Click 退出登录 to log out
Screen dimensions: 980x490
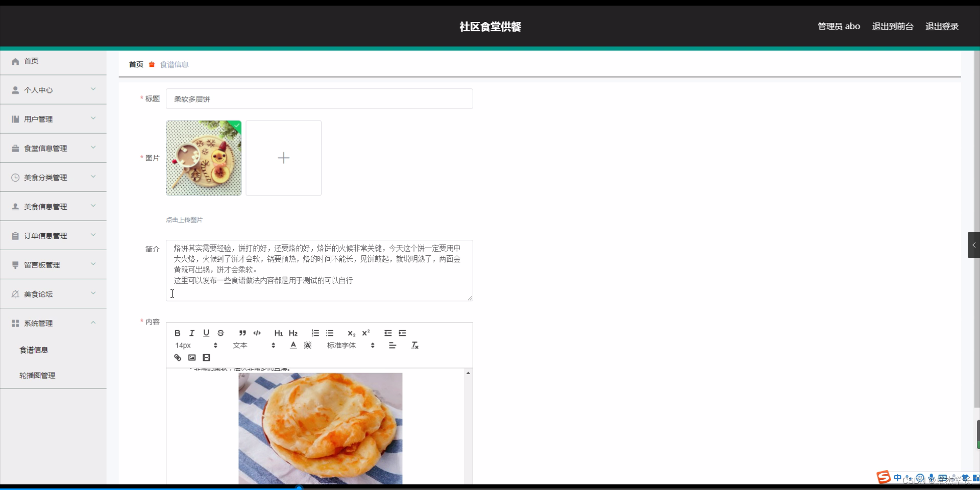tap(942, 26)
